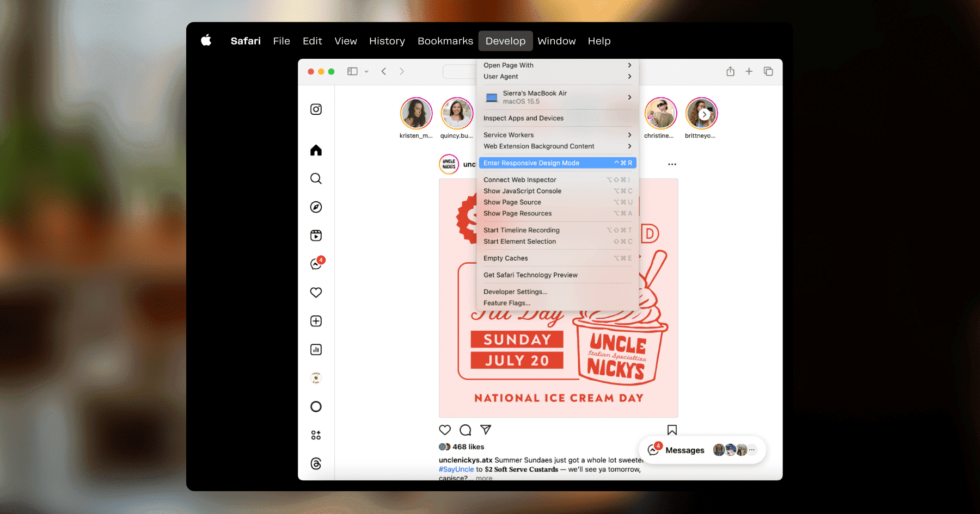Viewport: 980px width, 514px height.
Task: Open Notifications heart in the sidebar
Action: coord(316,293)
